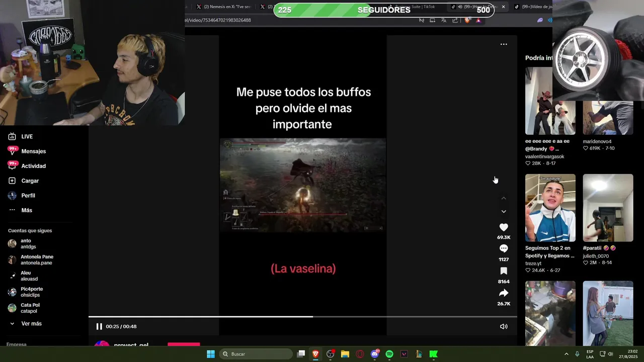Screen dimensions: 644x362
Task: Open the Más menu in the sidebar
Action: point(20,210)
